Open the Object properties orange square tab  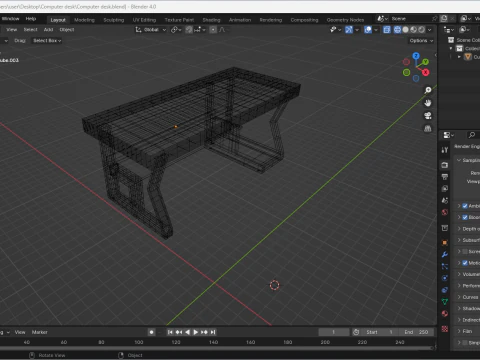(445, 243)
